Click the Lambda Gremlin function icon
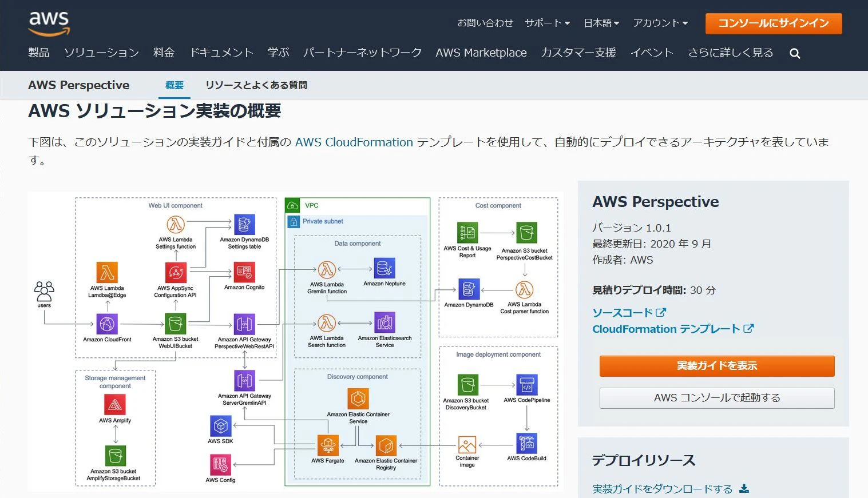This screenshot has height=498, width=868. click(327, 269)
